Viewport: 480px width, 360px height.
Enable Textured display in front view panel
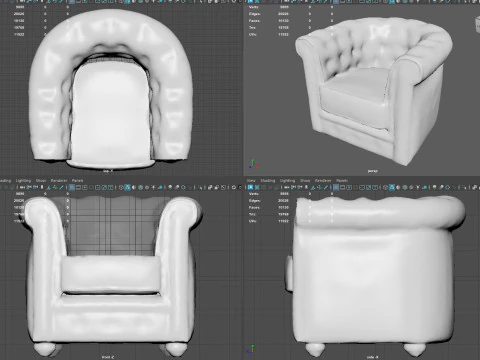[x=147, y=188]
